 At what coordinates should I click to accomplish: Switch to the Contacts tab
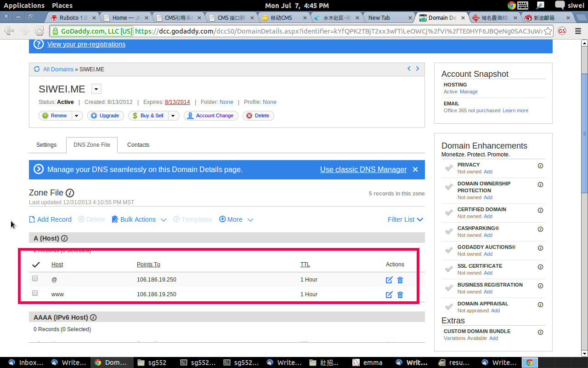tap(138, 144)
